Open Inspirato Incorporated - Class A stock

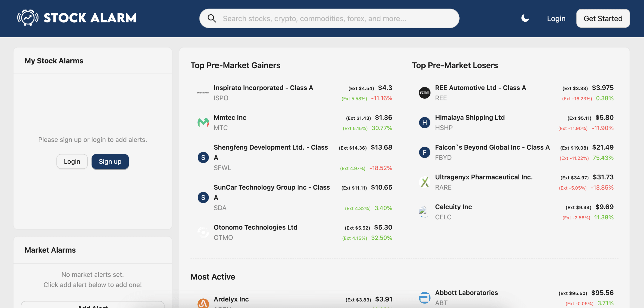263,88
